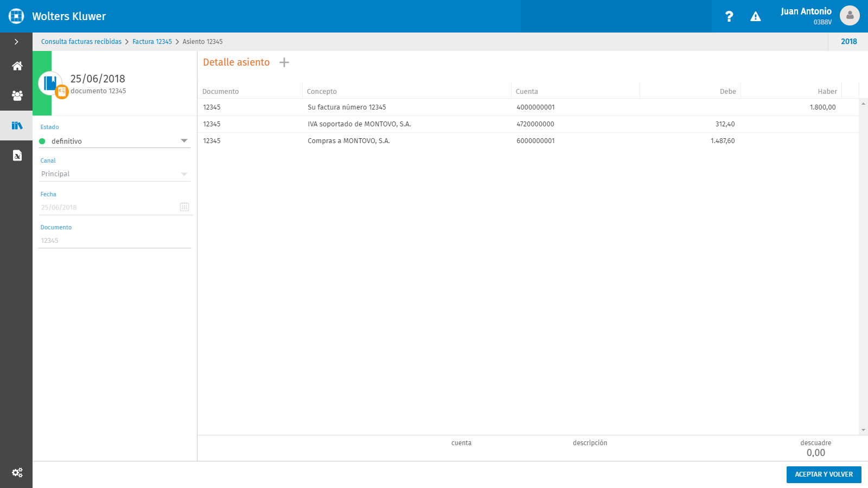Open the Estado dropdown showing definitivo
The width and height of the screenshot is (868, 488).
click(114, 141)
